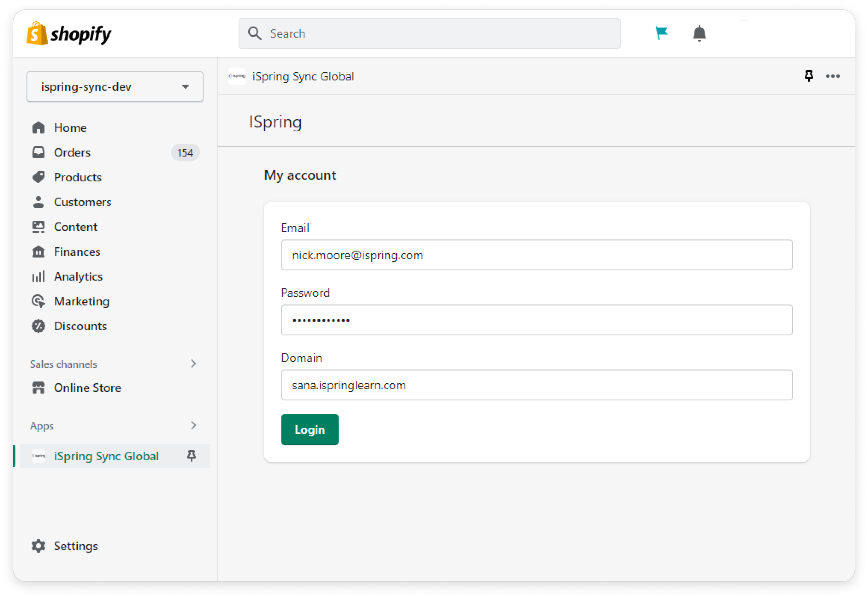Click into the Domain field

[537, 385]
